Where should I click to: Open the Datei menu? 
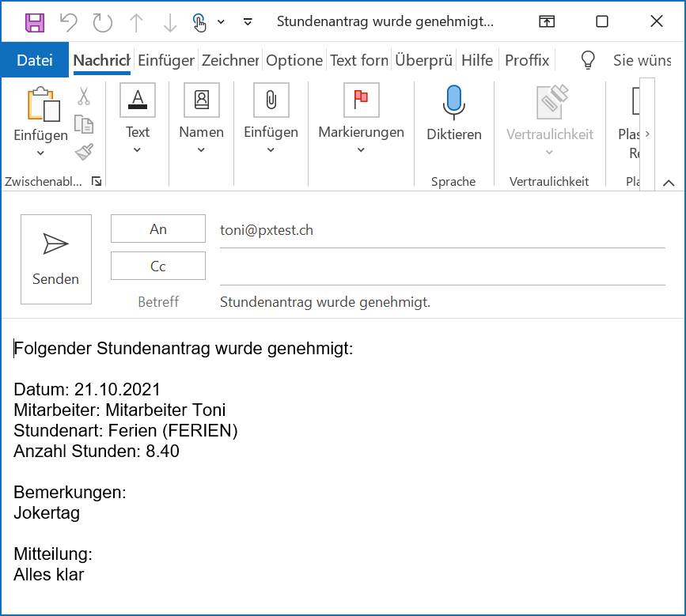click(x=35, y=60)
